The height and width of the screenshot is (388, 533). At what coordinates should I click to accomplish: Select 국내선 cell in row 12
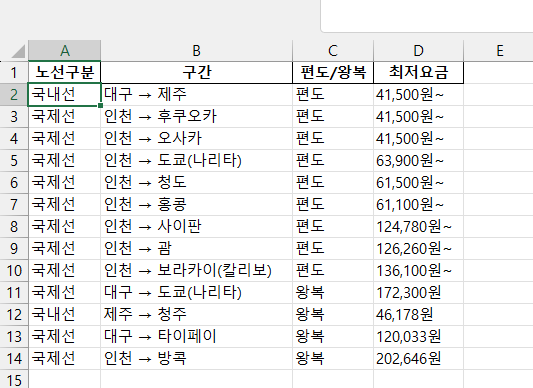point(65,315)
